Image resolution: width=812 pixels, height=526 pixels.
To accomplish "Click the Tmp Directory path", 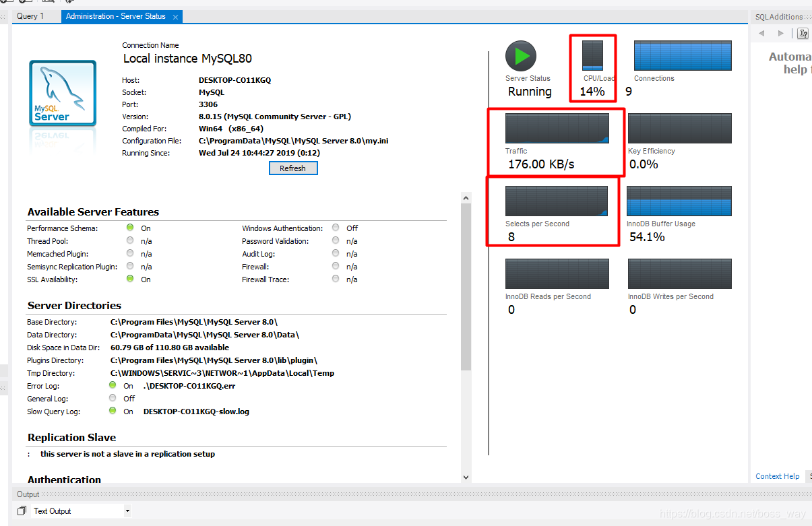I will point(222,373).
